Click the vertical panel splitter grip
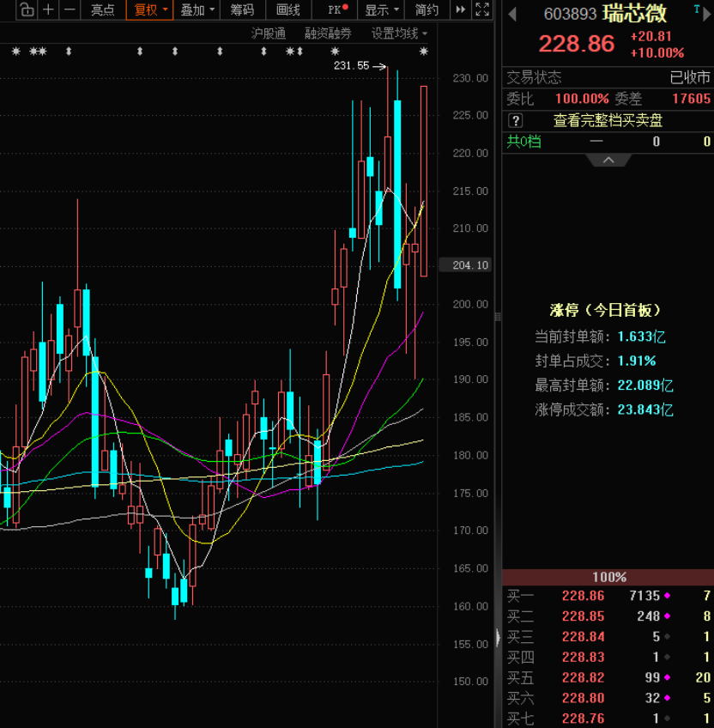The width and height of the screenshot is (714, 728). tap(498, 317)
